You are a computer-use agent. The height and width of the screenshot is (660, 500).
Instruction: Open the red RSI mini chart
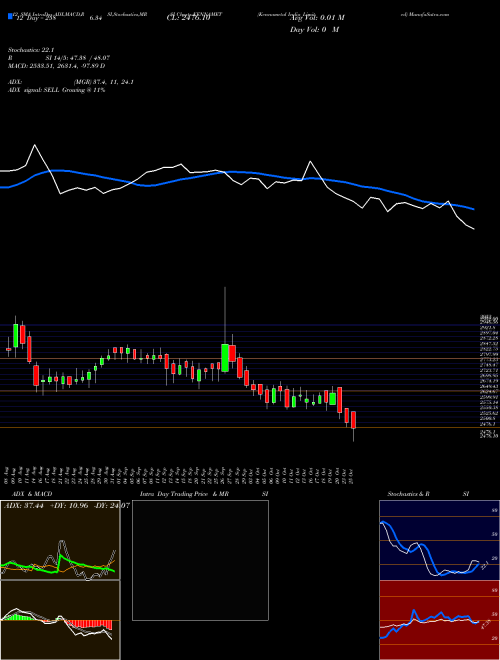439,620
